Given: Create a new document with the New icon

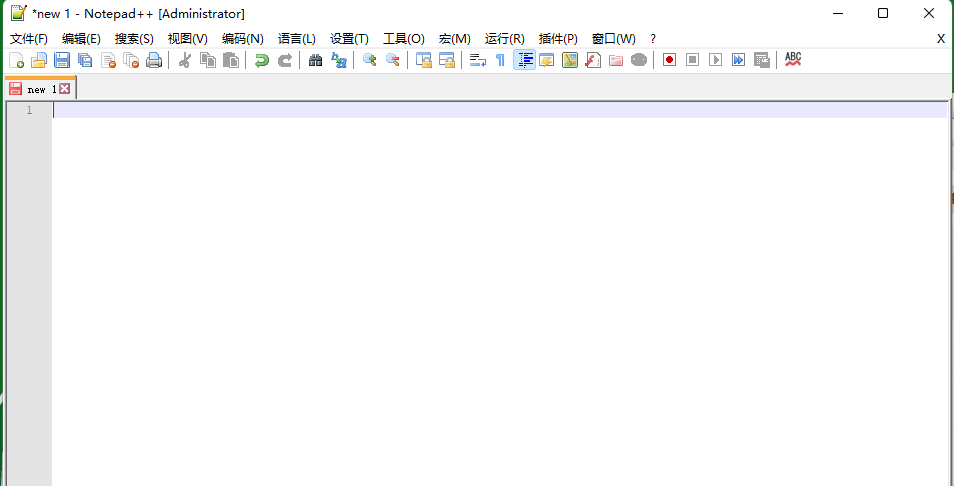Looking at the screenshot, I should [16, 60].
